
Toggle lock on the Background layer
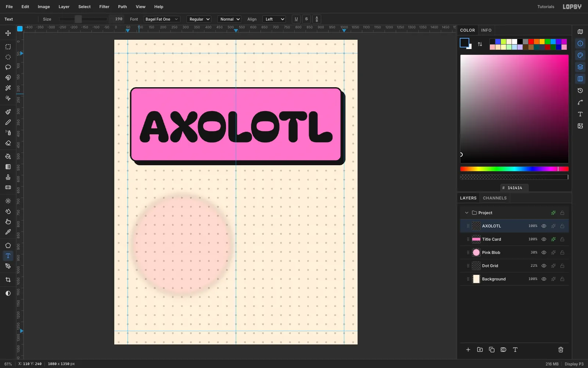click(562, 279)
